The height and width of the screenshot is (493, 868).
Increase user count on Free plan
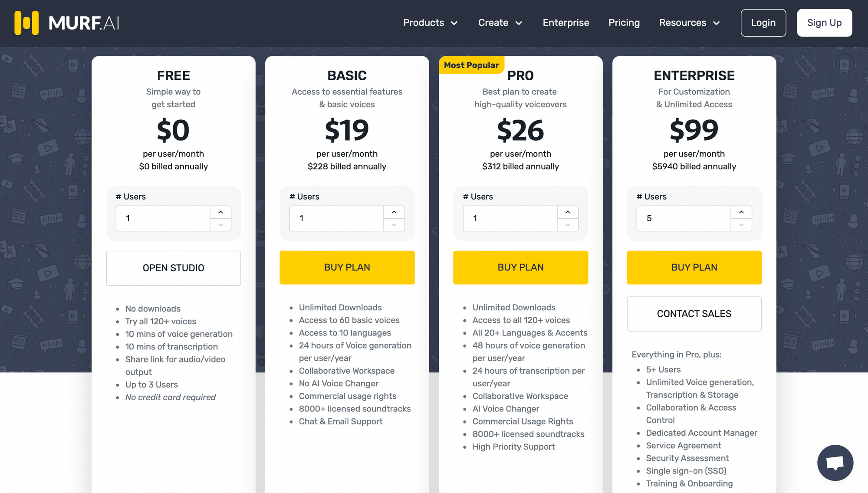coord(220,212)
